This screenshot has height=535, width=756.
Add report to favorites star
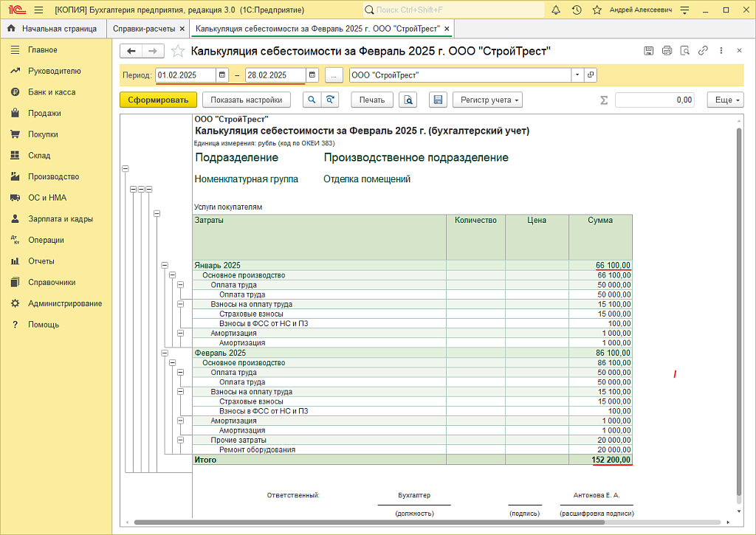178,51
